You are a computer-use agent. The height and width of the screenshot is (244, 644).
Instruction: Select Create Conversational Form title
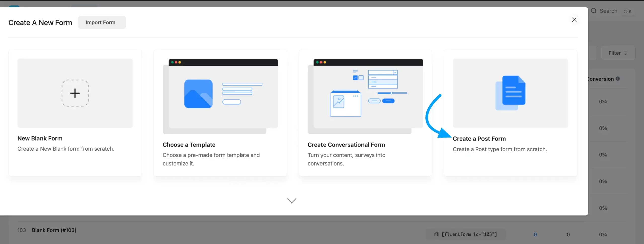[x=346, y=145]
